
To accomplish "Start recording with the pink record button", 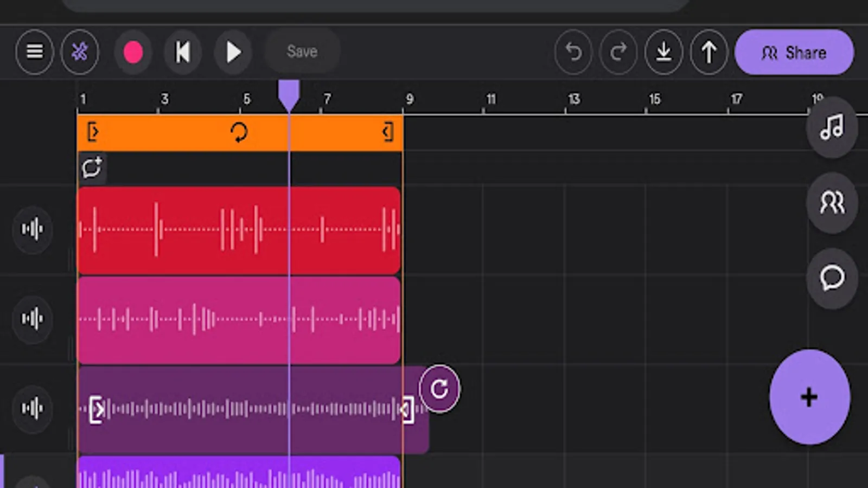I will (133, 53).
